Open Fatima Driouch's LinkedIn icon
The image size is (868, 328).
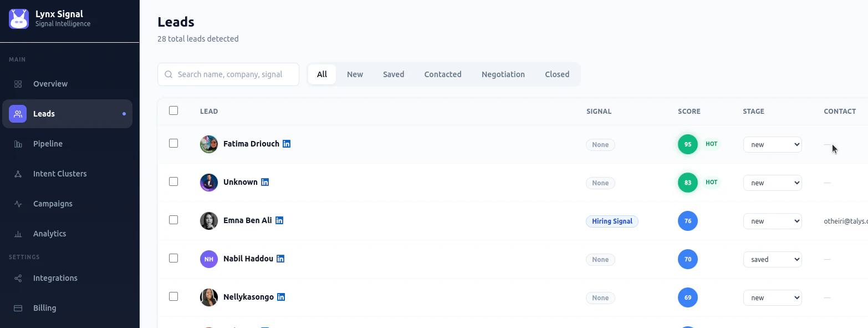[x=287, y=144]
